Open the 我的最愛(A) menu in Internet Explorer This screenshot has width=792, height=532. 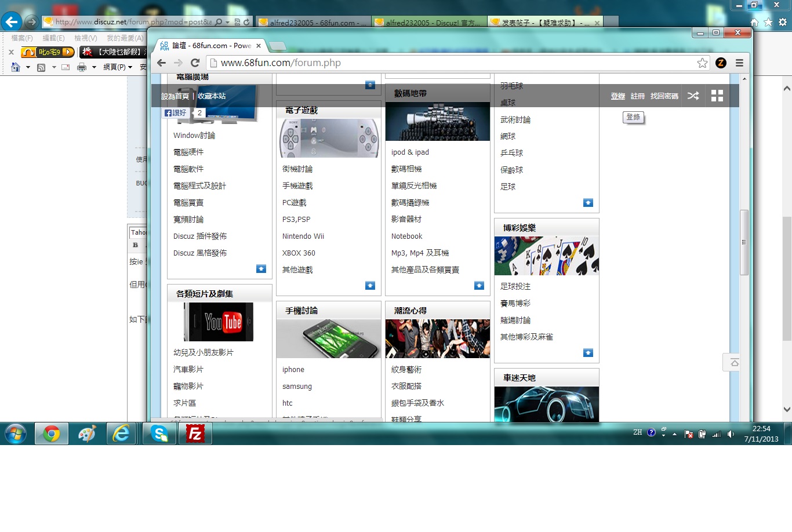[x=125, y=38]
